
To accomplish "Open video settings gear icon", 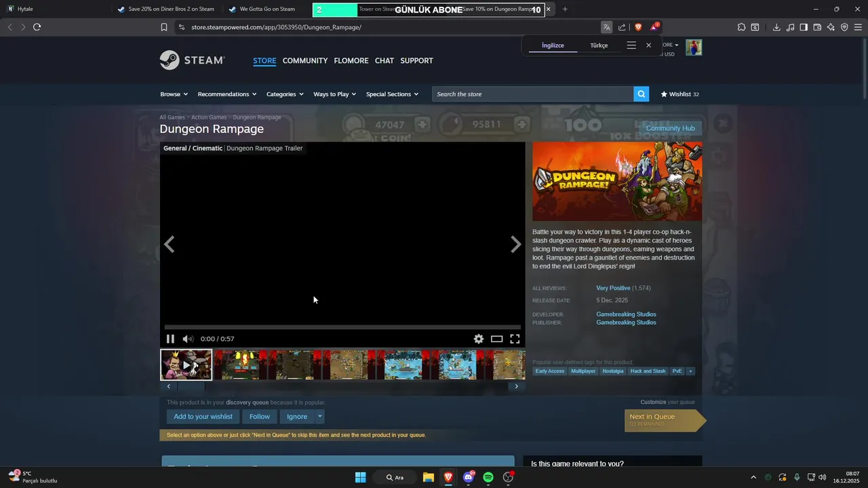I will pyautogui.click(x=479, y=339).
